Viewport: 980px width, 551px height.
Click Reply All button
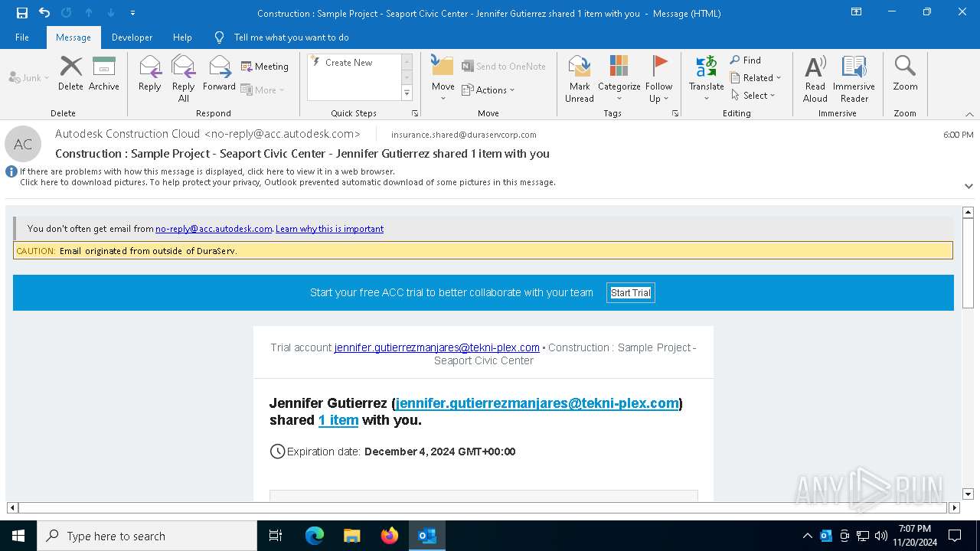click(184, 78)
